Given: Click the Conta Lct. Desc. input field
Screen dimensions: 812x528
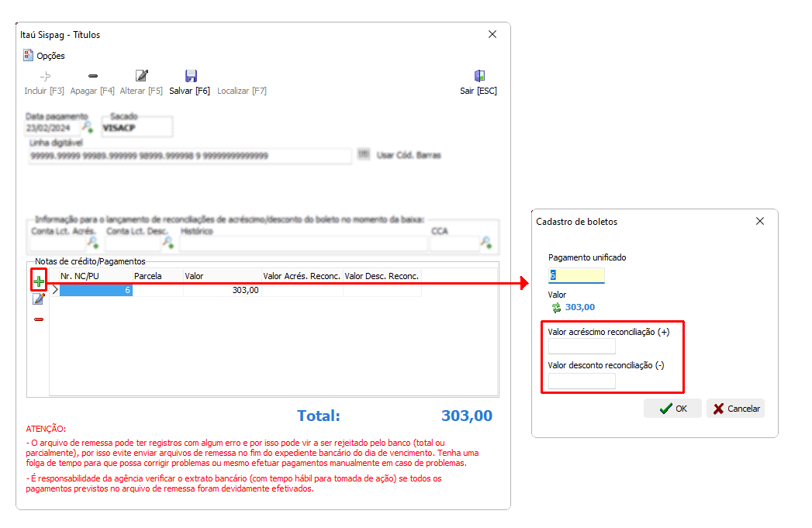Looking at the screenshot, I should pos(133,243).
